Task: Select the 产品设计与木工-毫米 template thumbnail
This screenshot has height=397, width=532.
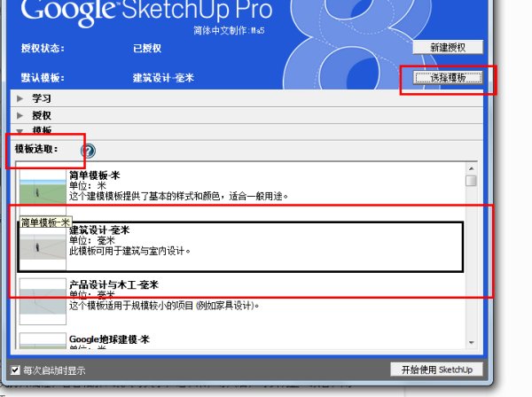Action: coord(43,301)
